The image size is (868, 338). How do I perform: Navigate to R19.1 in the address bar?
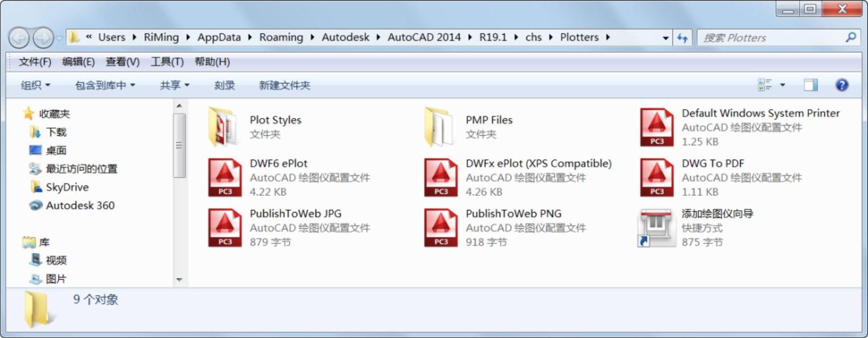(x=493, y=37)
